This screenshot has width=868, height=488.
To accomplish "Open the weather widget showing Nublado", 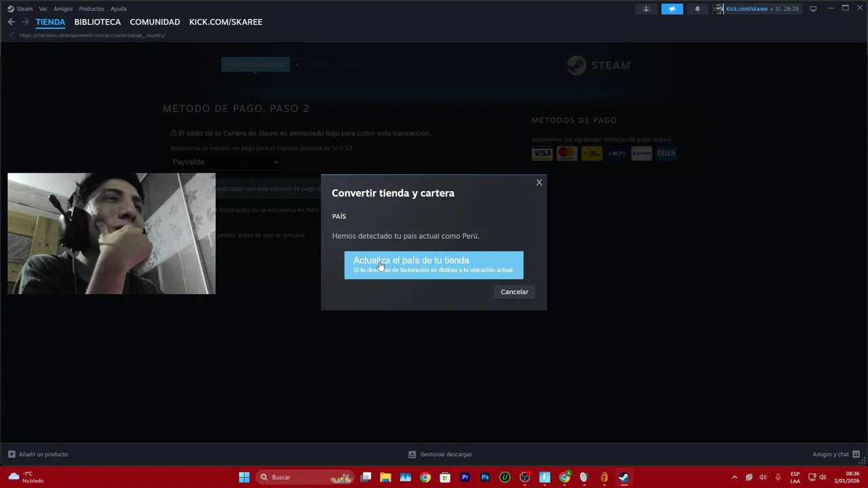I will 26,477.
